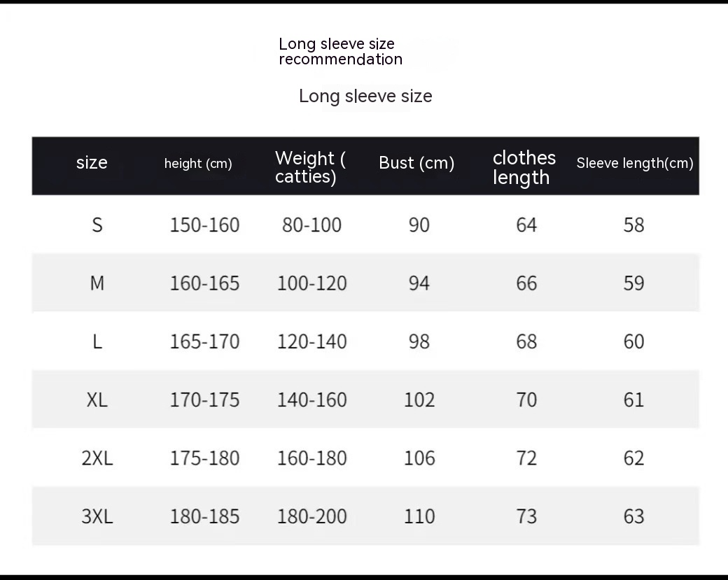This screenshot has width=728, height=580.
Task: Select the bust value 110
Action: pos(419,516)
